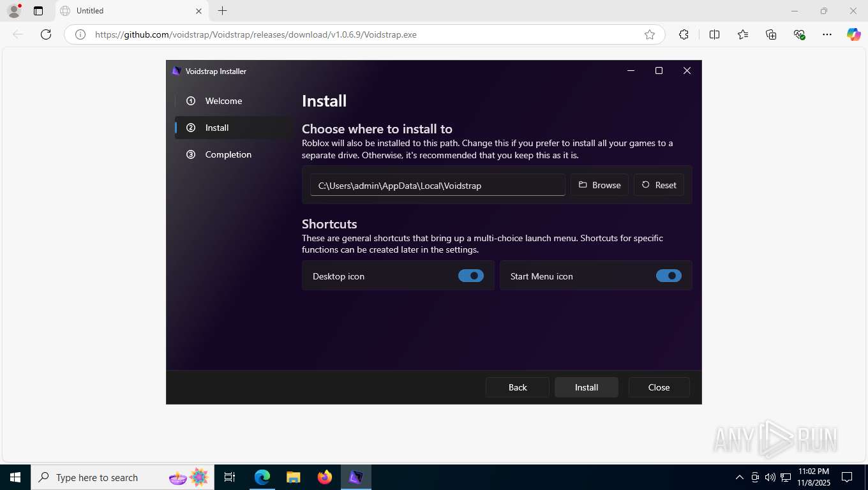Image resolution: width=868 pixels, height=490 pixels.
Task: Open the tab actions menu icon
Action: (x=38, y=11)
